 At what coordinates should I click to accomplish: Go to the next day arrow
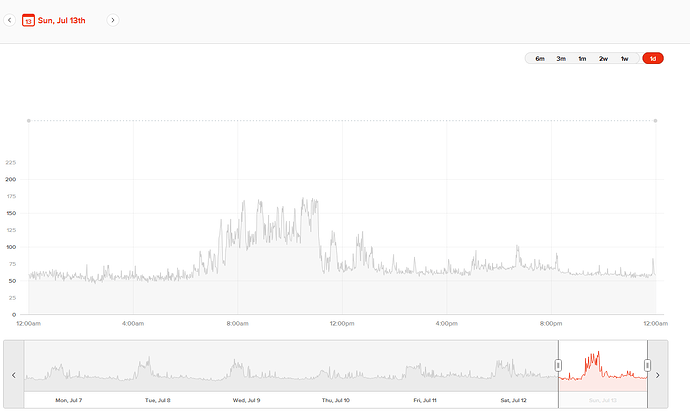point(113,20)
